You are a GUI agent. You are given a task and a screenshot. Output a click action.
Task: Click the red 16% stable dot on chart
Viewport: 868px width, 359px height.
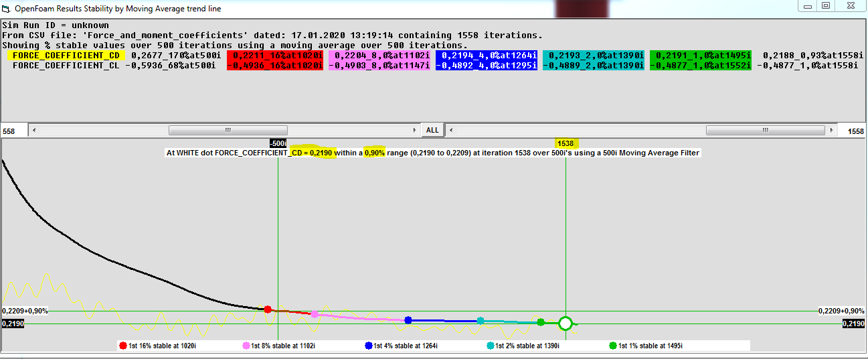point(268,309)
